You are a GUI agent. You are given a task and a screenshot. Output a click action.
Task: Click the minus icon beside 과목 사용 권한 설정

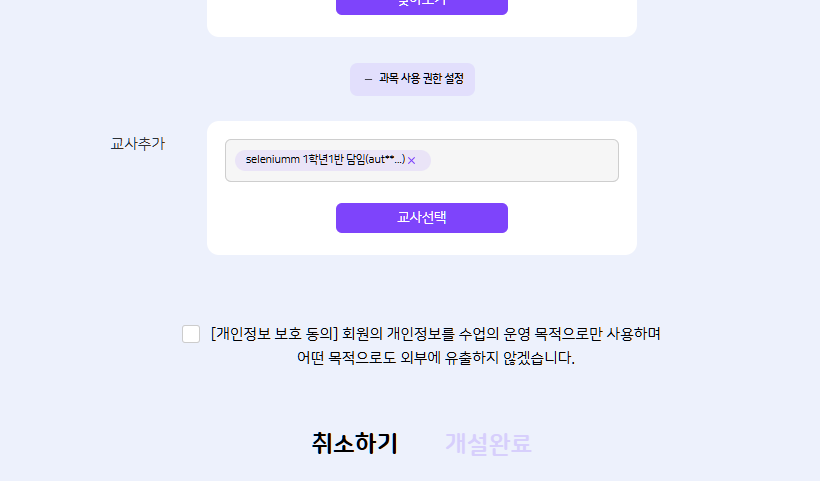pos(368,79)
